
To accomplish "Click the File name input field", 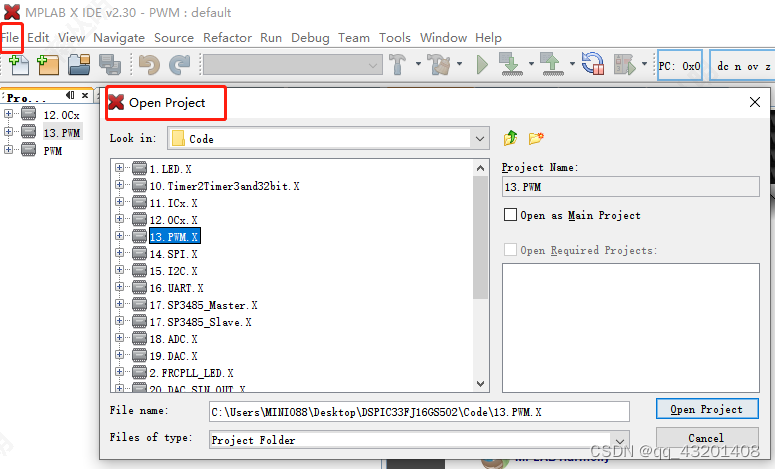I will (419, 412).
